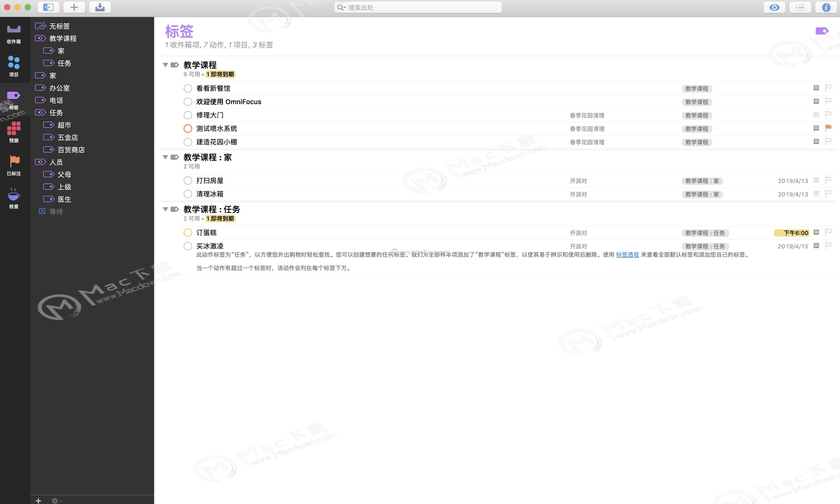Flag the 买冰激凌 task

828,246
